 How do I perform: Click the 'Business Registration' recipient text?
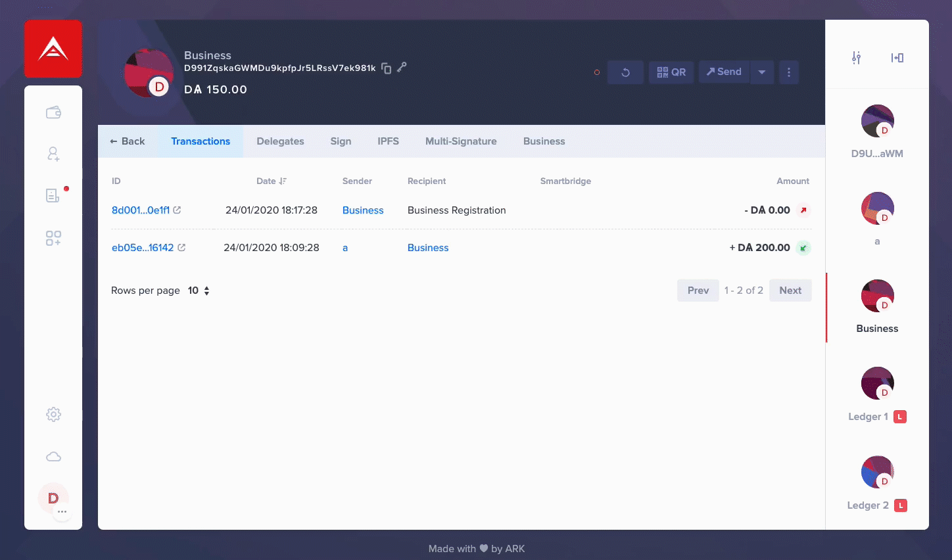click(x=457, y=210)
